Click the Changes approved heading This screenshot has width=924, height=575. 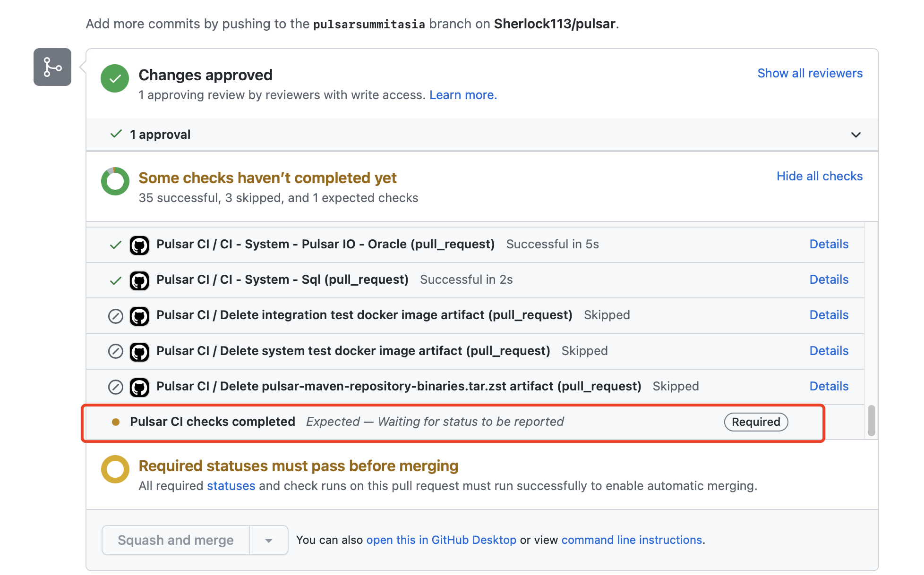[205, 75]
